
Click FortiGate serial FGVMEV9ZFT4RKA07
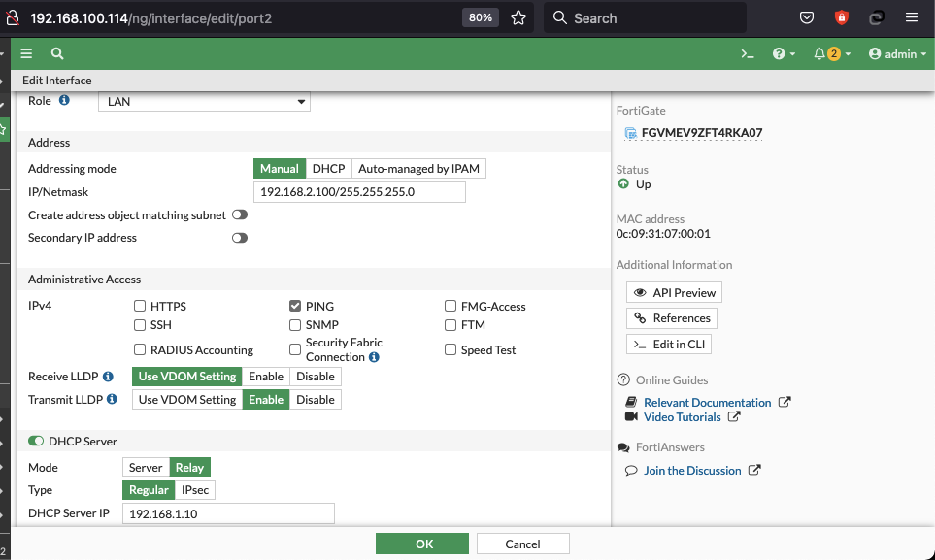tap(702, 133)
